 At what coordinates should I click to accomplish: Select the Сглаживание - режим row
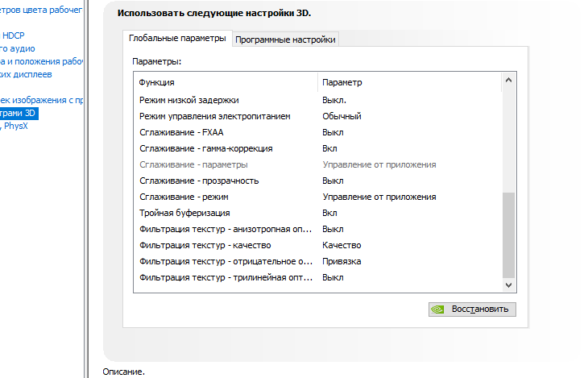point(317,197)
